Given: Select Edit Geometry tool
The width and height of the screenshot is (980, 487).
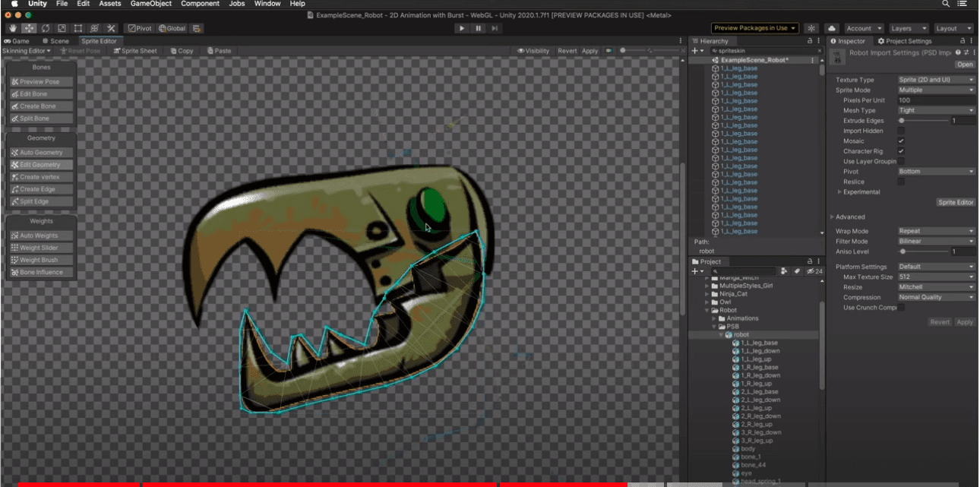Looking at the screenshot, I should pyautogui.click(x=41, y=165).
